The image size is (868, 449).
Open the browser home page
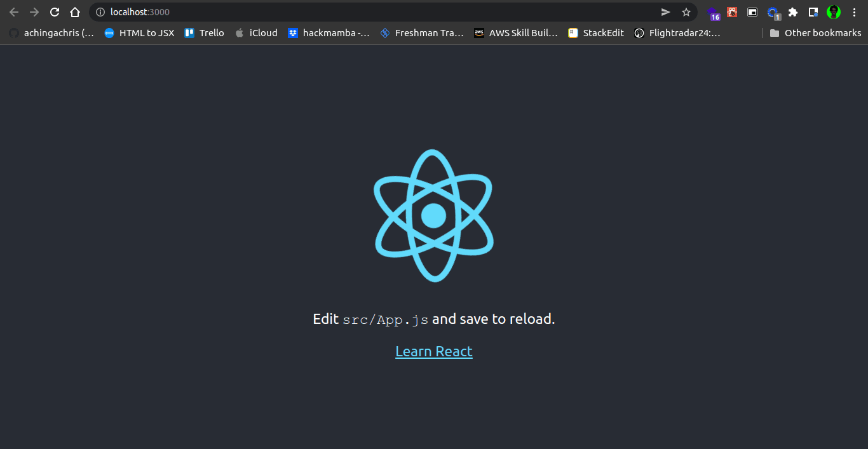[x=75, y=12]
